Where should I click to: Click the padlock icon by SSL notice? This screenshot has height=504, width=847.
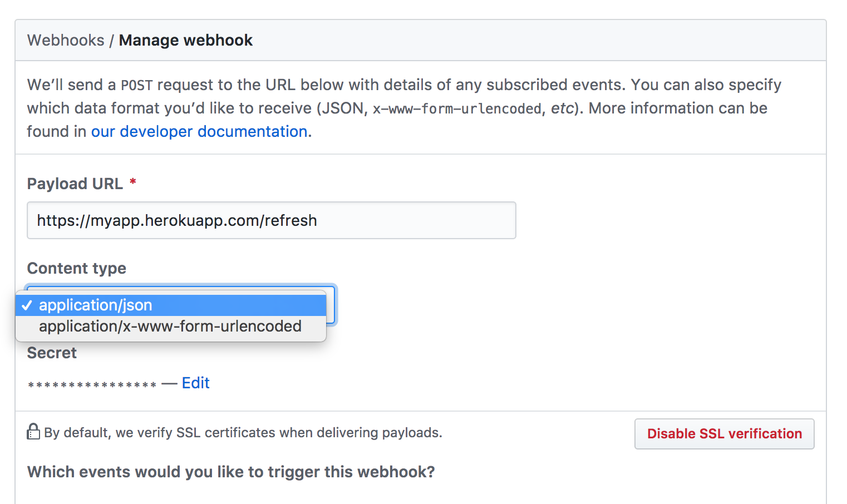click(33, 432)
